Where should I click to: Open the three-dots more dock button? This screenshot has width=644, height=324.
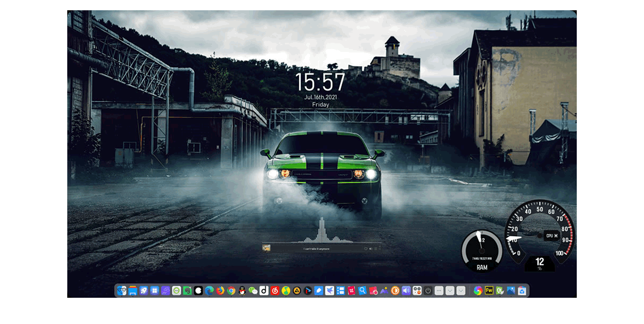[439, 291]
